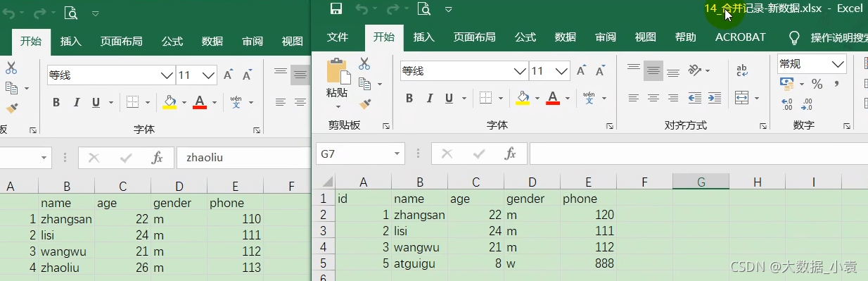Viewport: 868px width, 281px height.
Task: Apply comma style in right window
Action: (x=836, y=84)
